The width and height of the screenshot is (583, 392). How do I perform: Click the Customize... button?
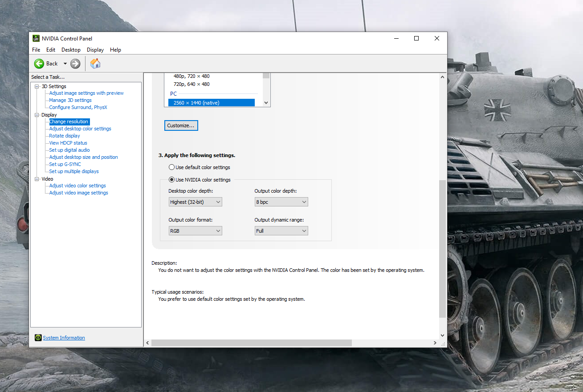pyautogui.click(x=181, y=125)
